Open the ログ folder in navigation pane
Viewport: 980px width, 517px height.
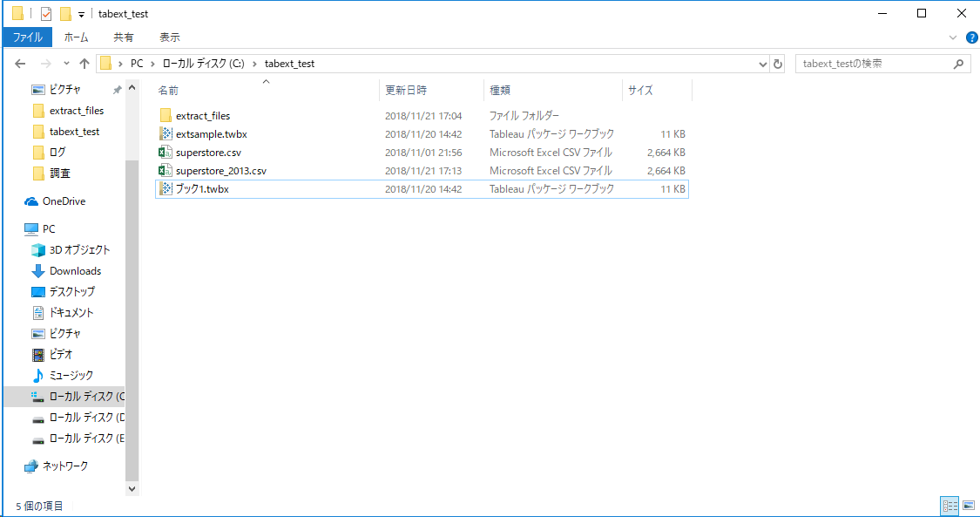pyautogui.click(x=57, y=153)
